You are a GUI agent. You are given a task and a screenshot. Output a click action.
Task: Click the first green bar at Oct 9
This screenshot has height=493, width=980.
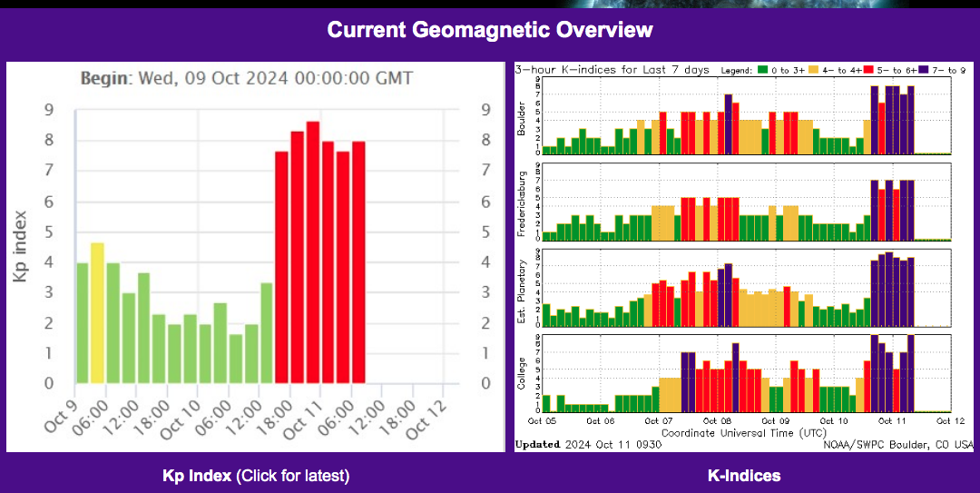click(82, 323)
